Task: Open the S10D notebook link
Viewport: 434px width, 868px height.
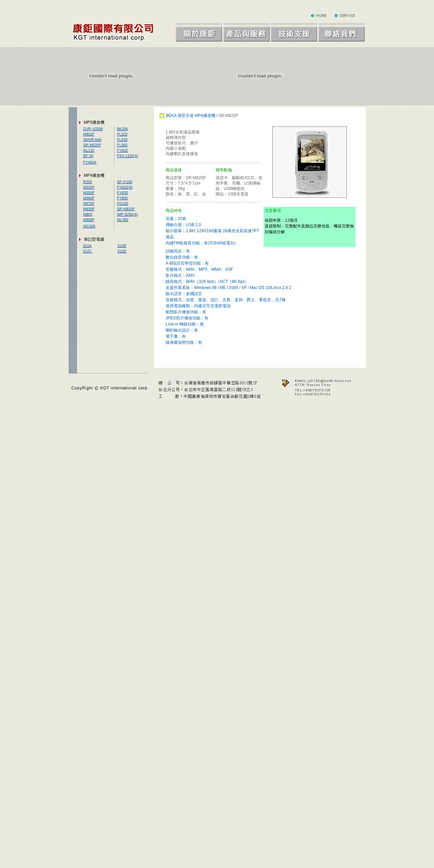Action: point(122,251)
